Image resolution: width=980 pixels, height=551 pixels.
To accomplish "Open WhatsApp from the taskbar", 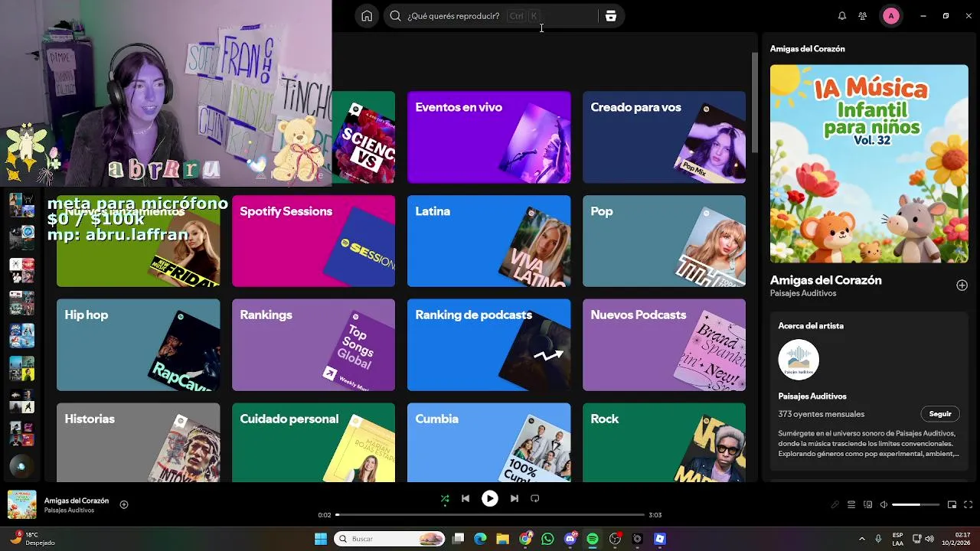I will click(x=547, y=539).
